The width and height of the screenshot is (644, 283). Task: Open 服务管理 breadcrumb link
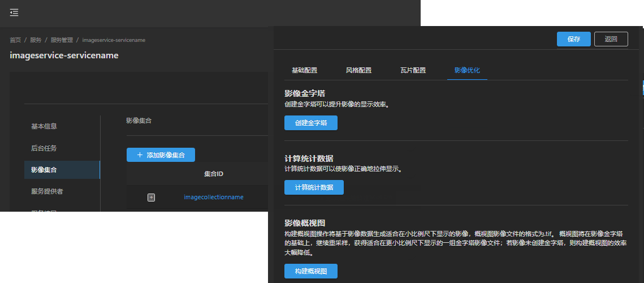point(62,40)
